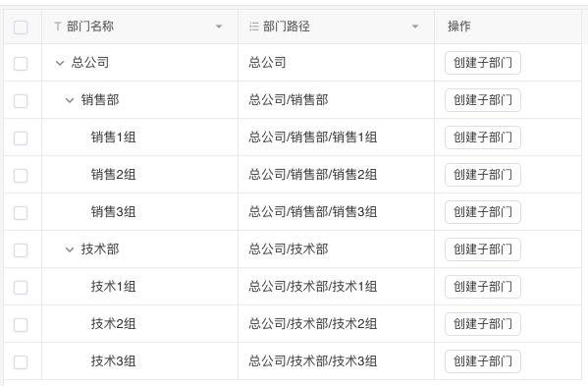This screenshot has width=588, height=386.
Task: Click 创建子部门 in the 销售部 row
Action: [483, 100]
